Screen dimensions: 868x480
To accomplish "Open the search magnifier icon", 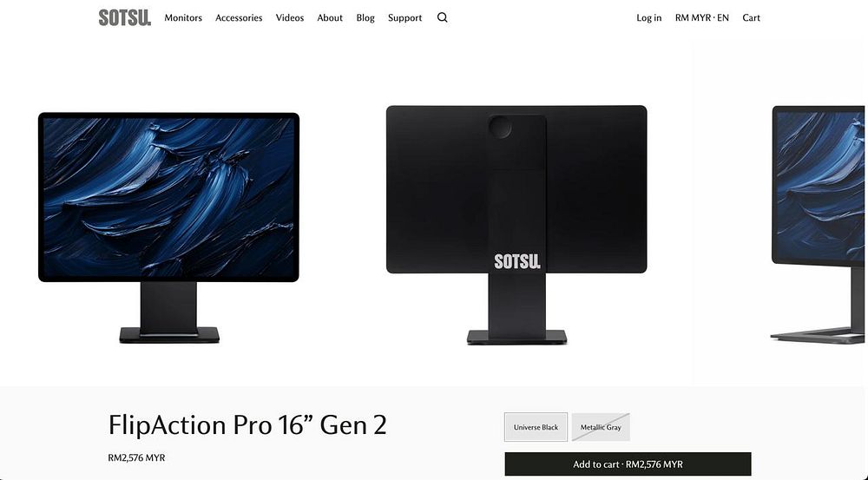I will coord(443,17).
